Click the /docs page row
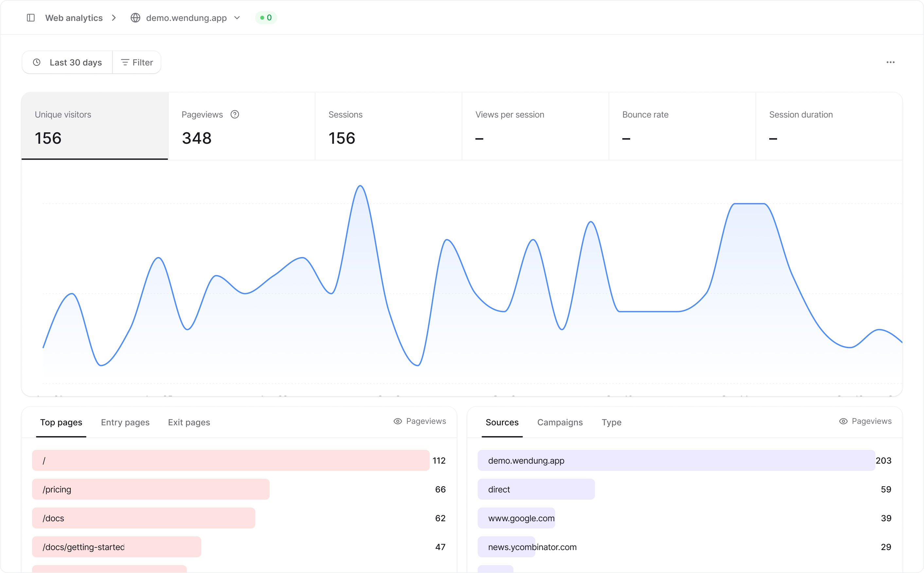 (x=239, y=518)
